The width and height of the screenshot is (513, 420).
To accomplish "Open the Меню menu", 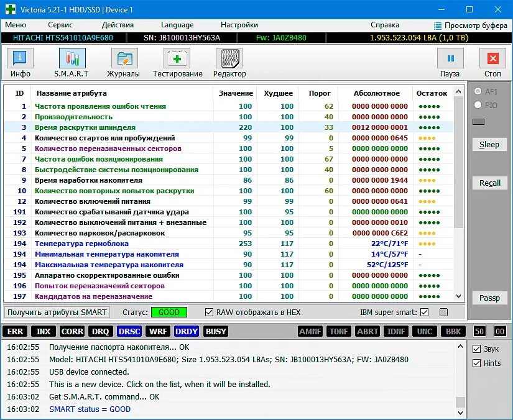I will coord(16,25).
